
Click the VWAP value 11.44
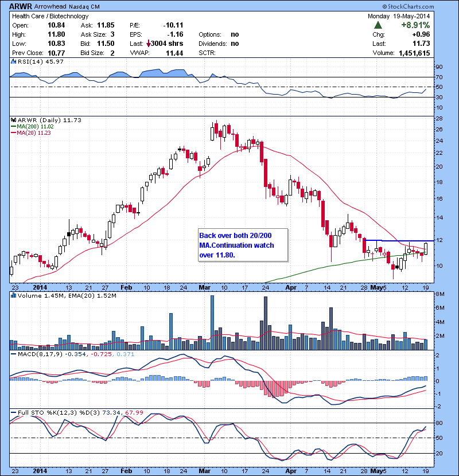coord(174,53)
